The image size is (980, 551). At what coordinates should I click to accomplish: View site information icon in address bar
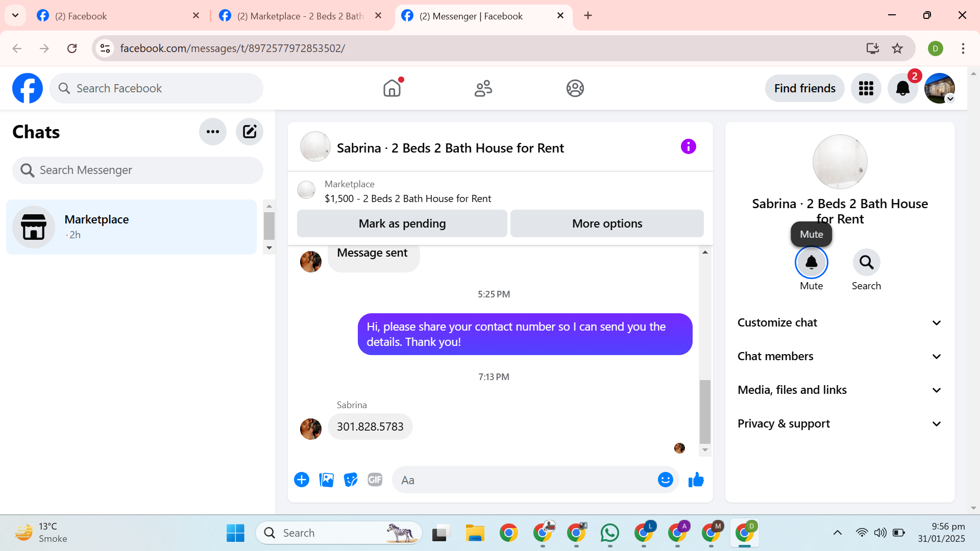pos(105,48)
